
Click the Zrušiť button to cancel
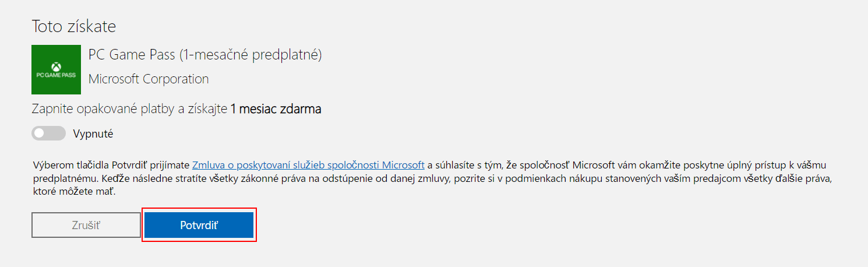(x=86, y=225)
